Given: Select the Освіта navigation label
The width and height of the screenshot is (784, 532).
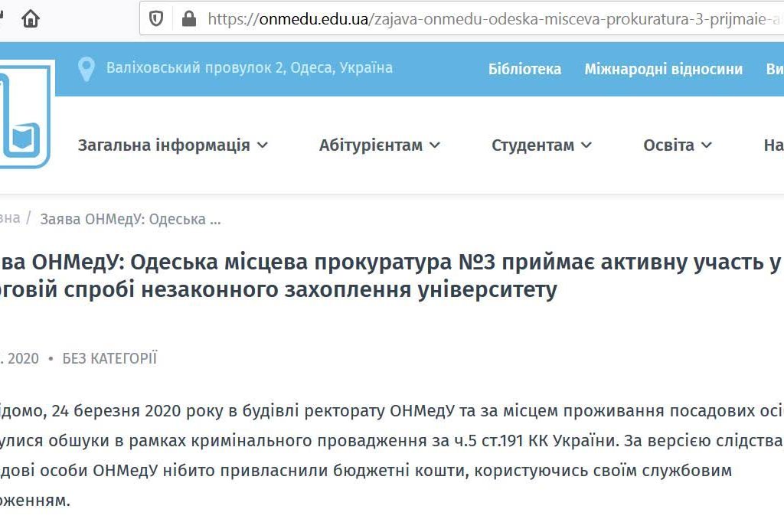Looking at the screenshot, I should pyautogui.click(x=668, y=145).
